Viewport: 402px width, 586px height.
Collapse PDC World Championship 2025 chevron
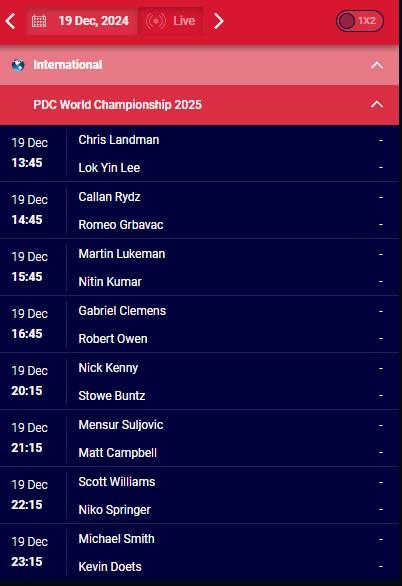[377, 104]
